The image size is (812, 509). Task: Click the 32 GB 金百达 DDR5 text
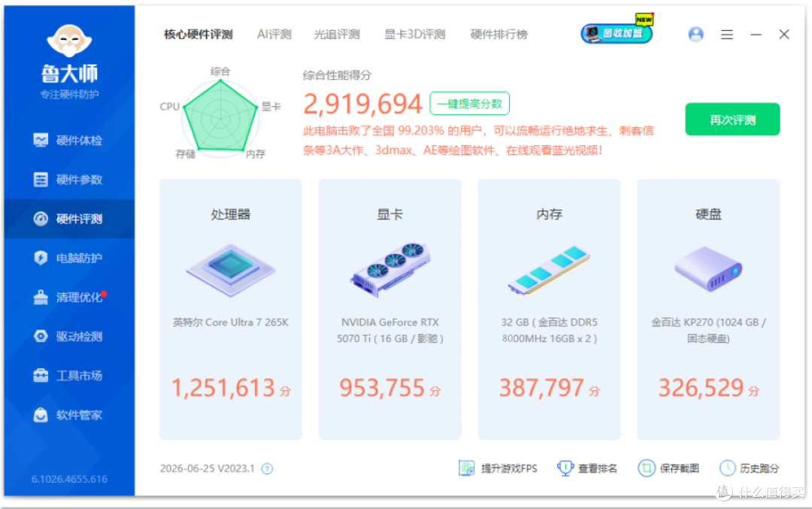(549, 330)
